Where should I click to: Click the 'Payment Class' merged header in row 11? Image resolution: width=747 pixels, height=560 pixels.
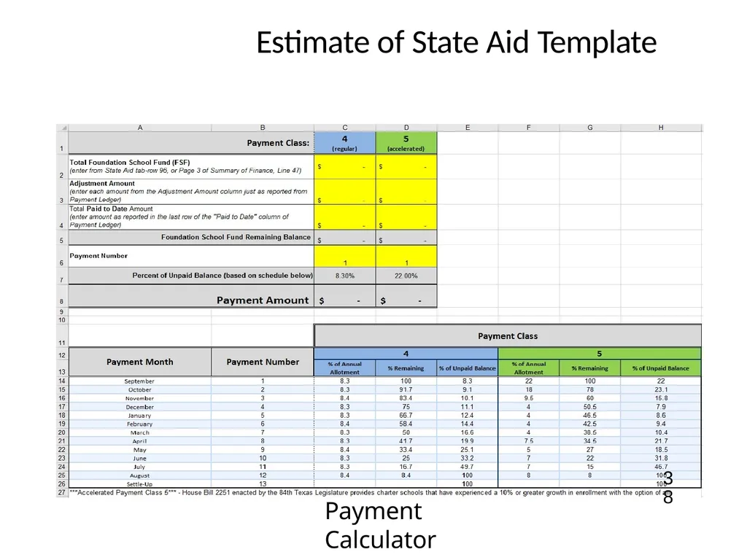coord(508,336)
